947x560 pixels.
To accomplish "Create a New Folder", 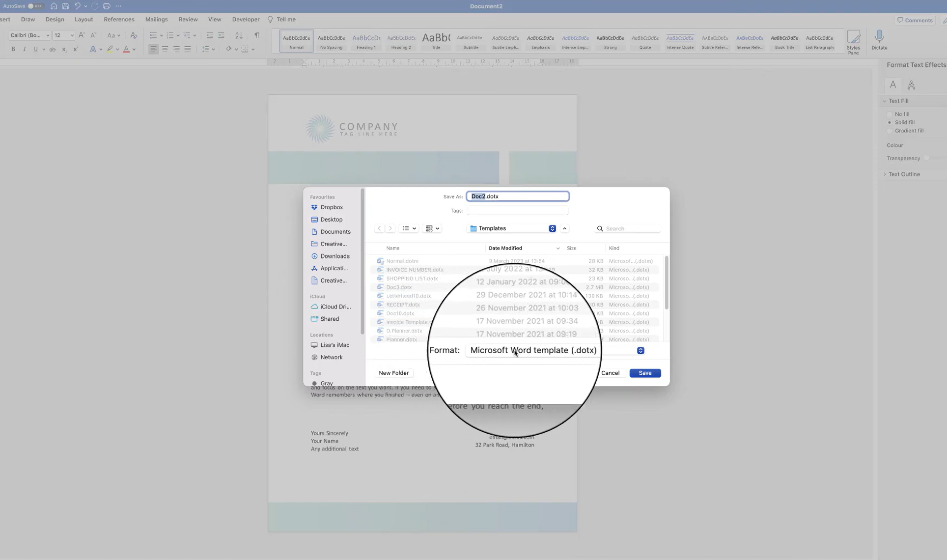I will click(393, 373).
